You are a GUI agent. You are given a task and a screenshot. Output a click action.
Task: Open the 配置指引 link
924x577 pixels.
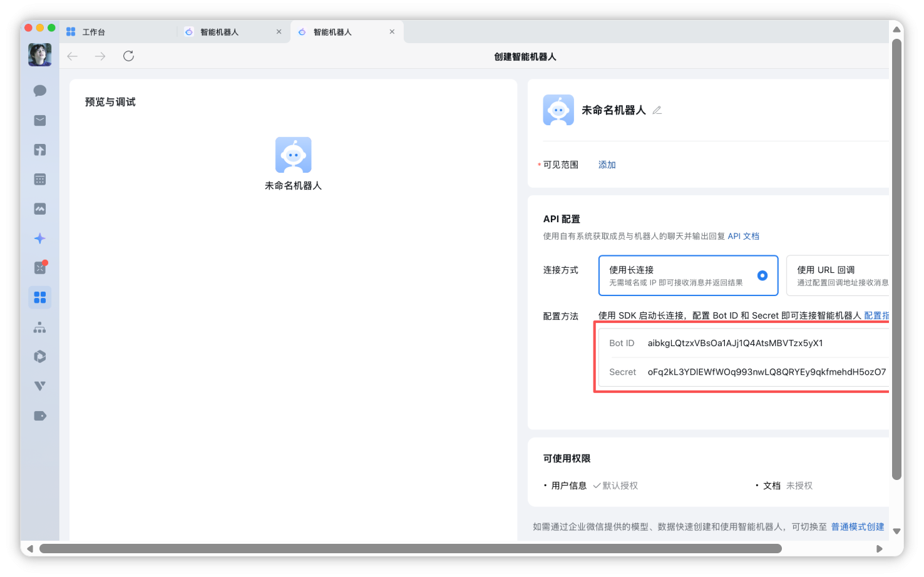coord(877,315)
